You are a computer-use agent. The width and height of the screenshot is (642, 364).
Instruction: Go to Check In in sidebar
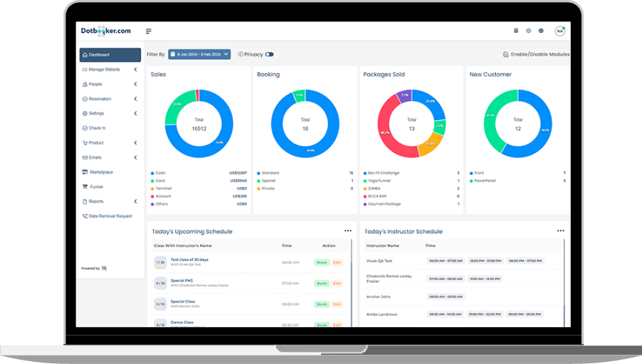(x=97, y=128)
